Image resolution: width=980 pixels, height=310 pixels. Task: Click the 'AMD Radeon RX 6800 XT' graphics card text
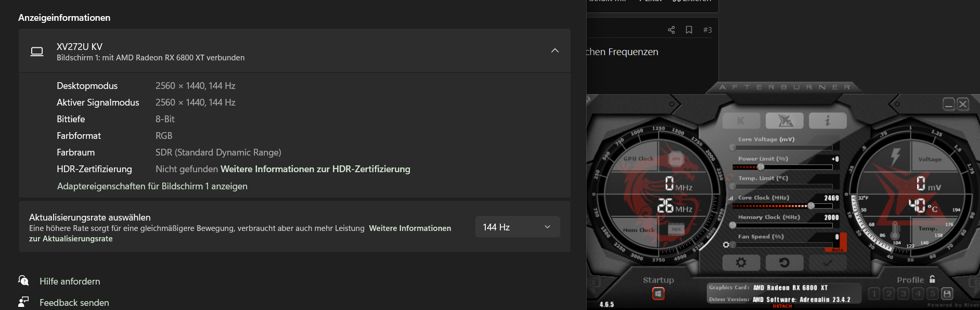point(790,288)
